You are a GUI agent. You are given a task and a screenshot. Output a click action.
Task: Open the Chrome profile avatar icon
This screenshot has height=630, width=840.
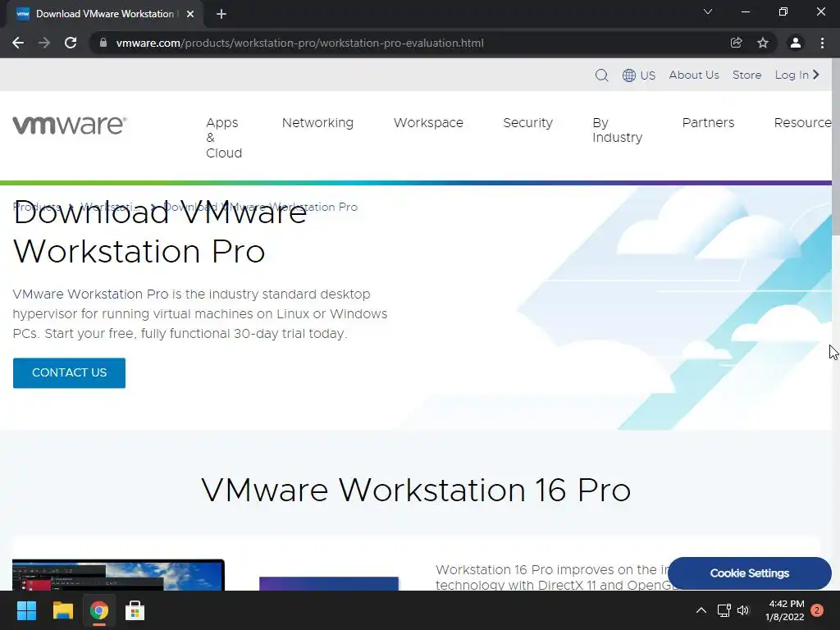(x=796, y=43)
